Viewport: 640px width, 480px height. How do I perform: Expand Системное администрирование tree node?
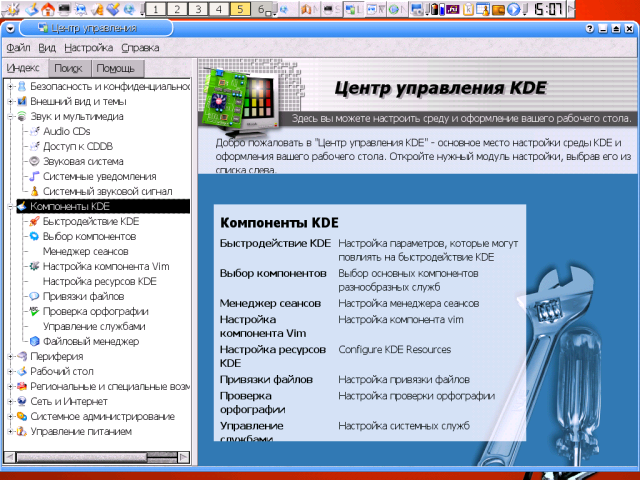click(10, 416)
